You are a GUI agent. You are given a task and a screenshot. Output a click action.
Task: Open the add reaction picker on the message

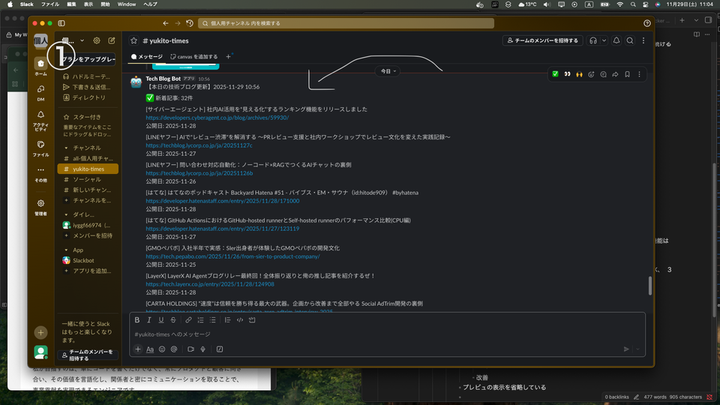591,74
